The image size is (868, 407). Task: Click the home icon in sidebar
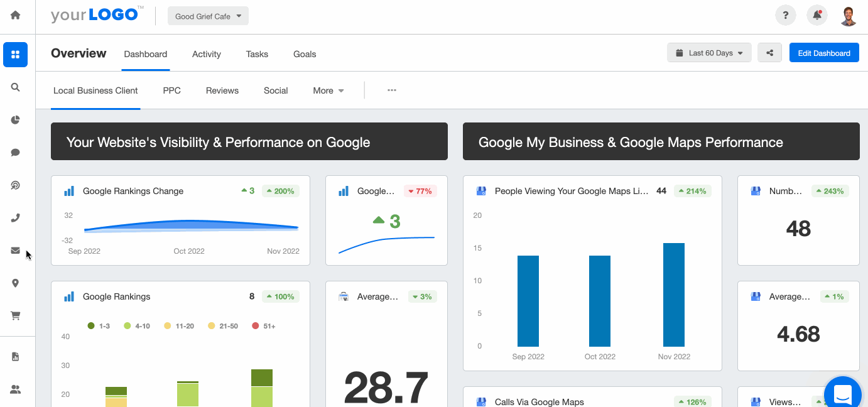coord(15,15)
